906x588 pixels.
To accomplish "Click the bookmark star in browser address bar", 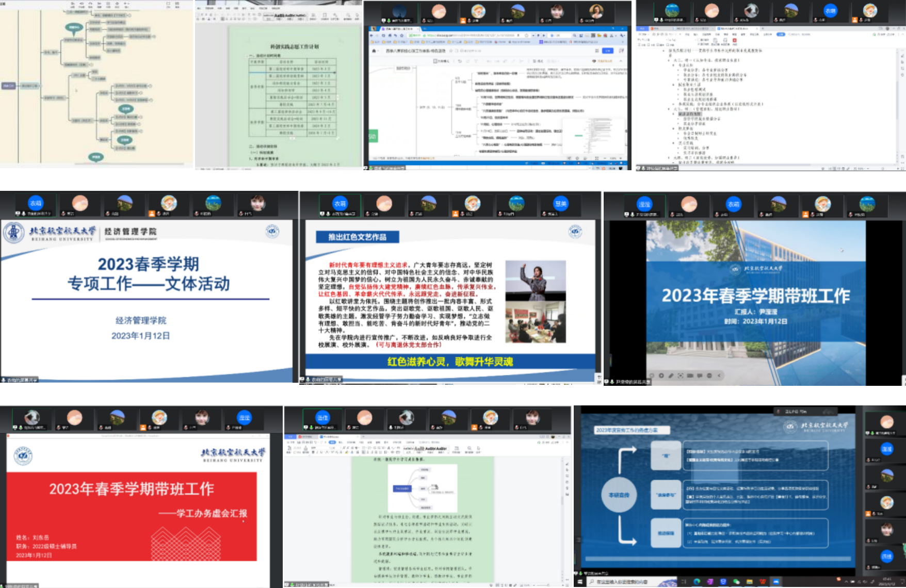I will [x=526, y=36].
